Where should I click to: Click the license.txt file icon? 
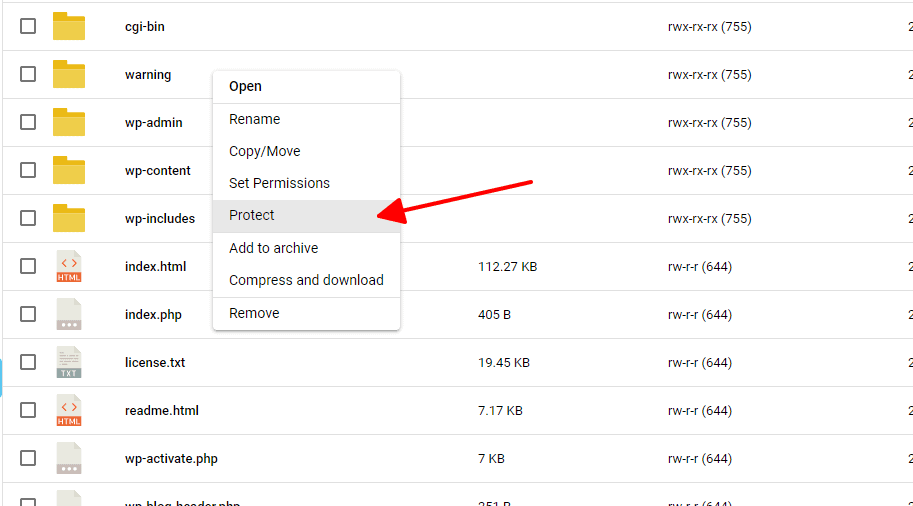point(69,363)
